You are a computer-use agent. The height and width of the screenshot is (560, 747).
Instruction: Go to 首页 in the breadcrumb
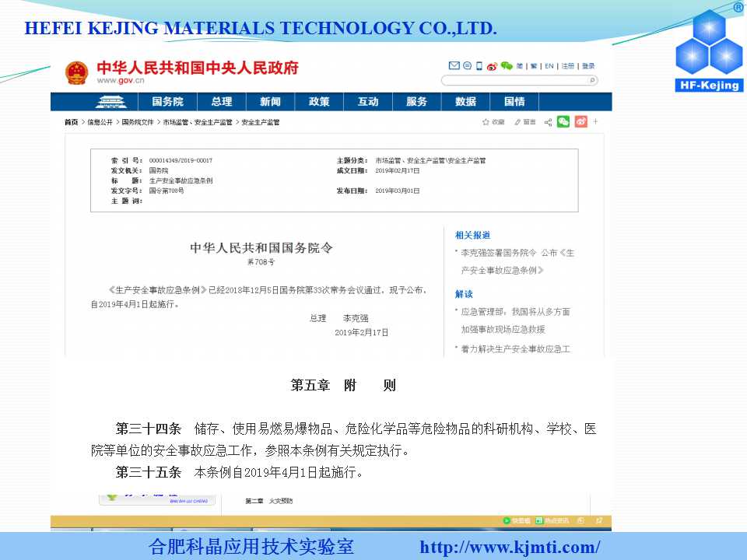pos(72,122)
